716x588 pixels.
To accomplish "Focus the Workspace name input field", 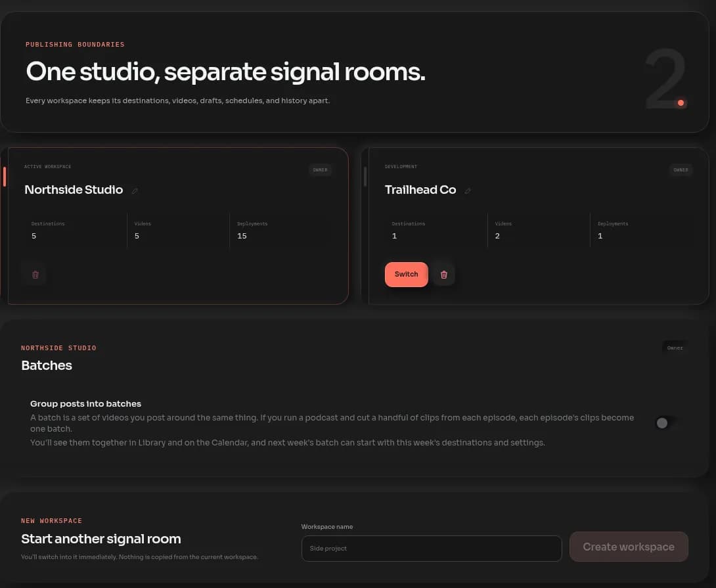I will (x=432, y=548).
